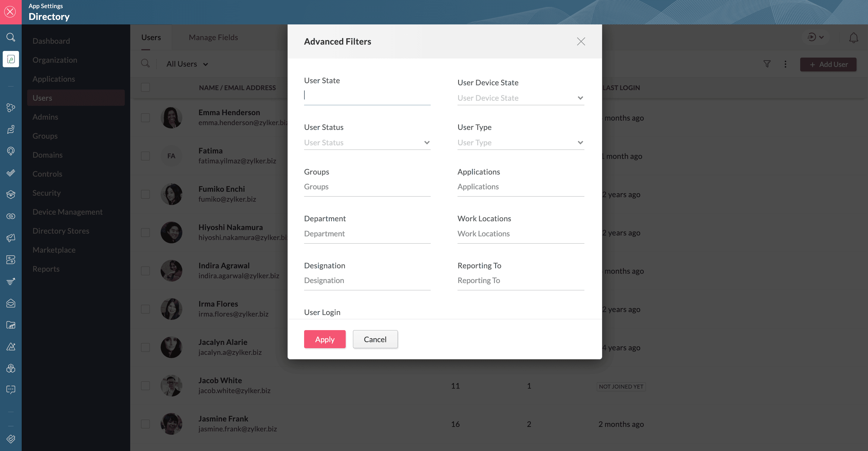Click the filter funnel icon
The image size is (868, 451).
pyautogui.click(x=767, y=64)
